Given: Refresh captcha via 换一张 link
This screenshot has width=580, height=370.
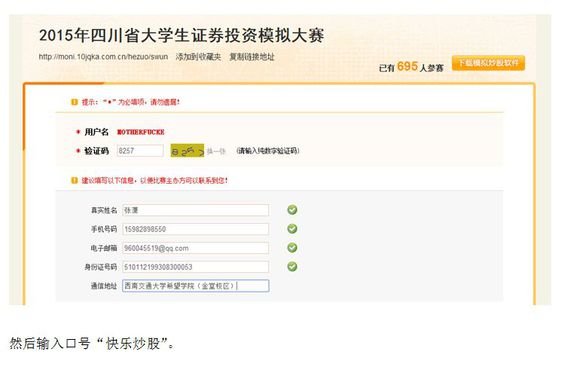Looking at the screenshot, I should (216, 151).
